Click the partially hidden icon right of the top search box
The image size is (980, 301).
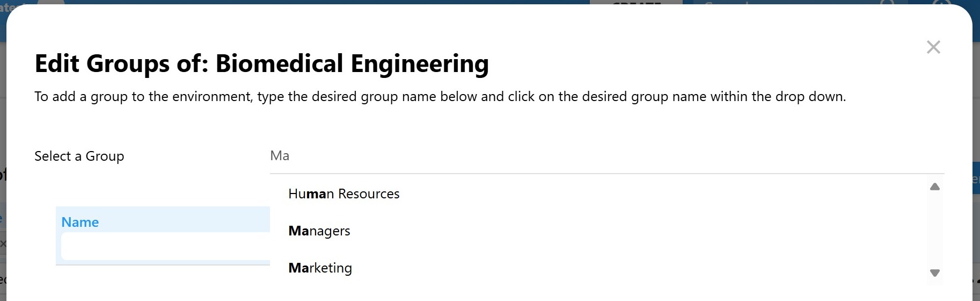(888, 3)
